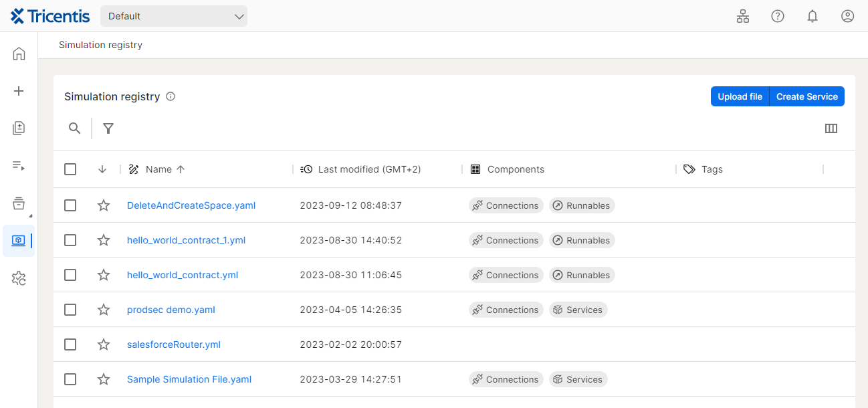This screenshot has height=408, width=868.
Task: Favorite DeleteAndCreateSpace.yaml with the star
Action: click(x=104, y=205)
